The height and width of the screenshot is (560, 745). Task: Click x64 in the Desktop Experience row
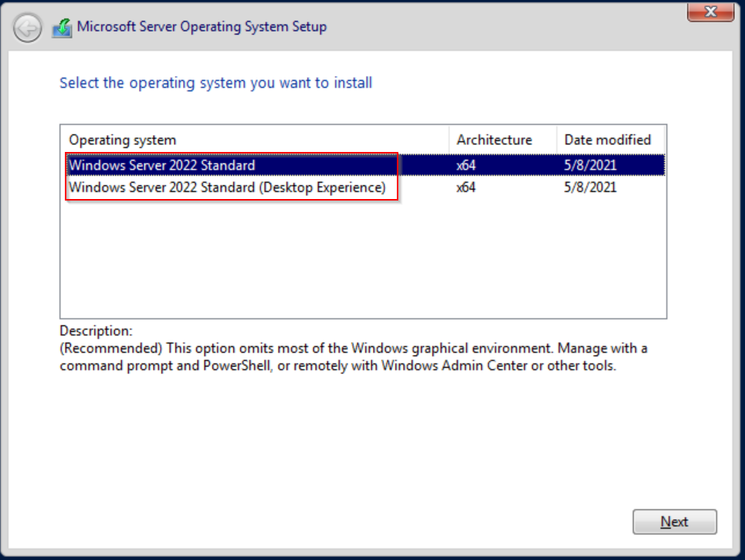pyautogui.click(x=466, y=187)
